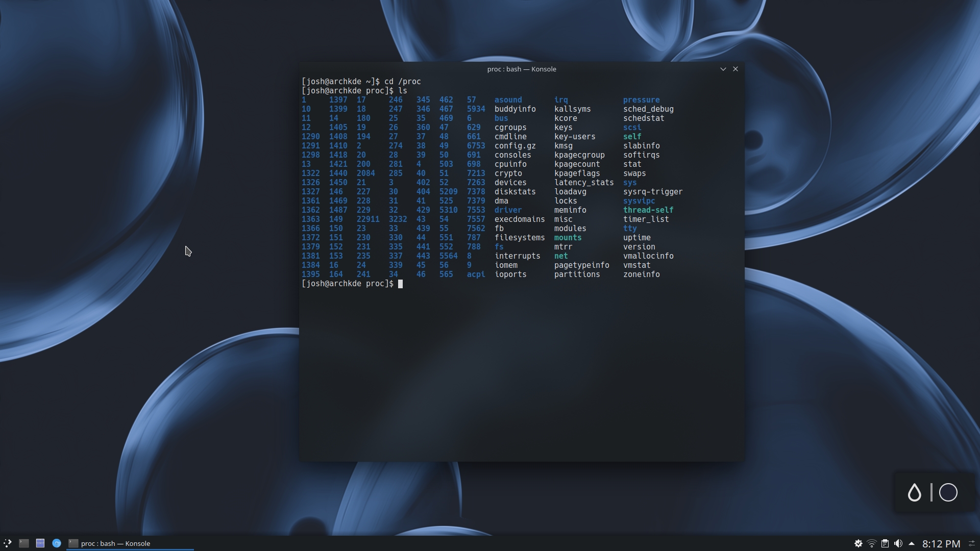Click 'ioports' in the terminal output
The image size is (980, 551).
[x=510, y=274]
